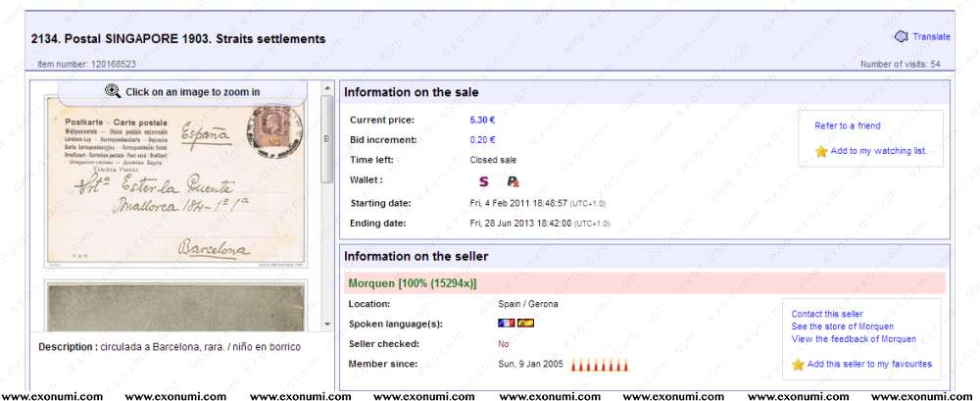Click the watching list star icon
The height and width of the screenshot is (401, 980).
[821, 152]
